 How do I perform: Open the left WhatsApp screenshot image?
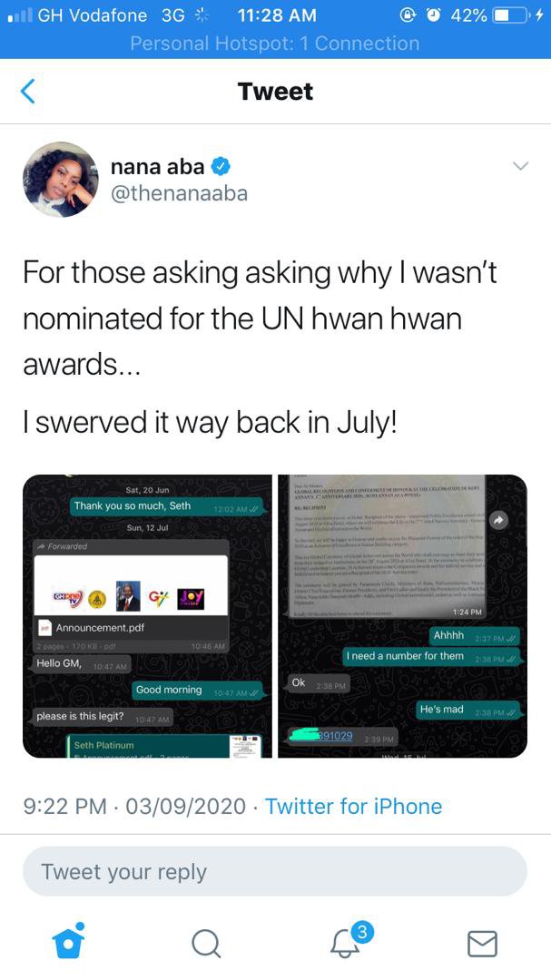148,616
